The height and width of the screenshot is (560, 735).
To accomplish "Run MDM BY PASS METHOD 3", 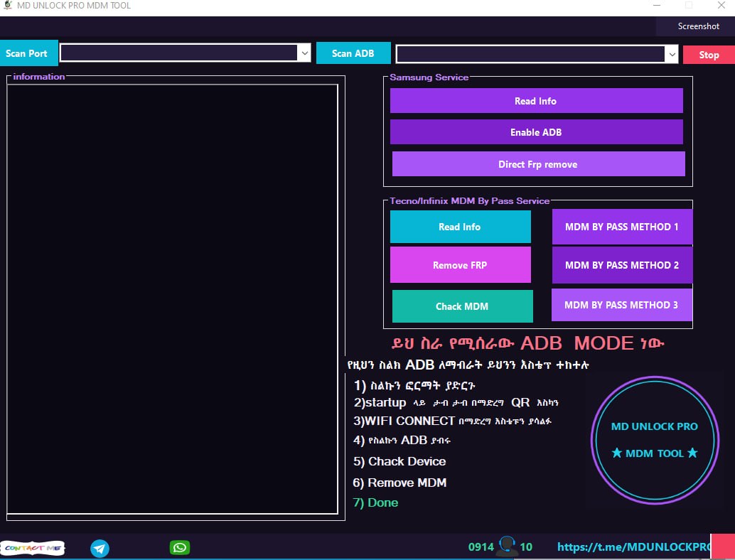I will 621,305.
